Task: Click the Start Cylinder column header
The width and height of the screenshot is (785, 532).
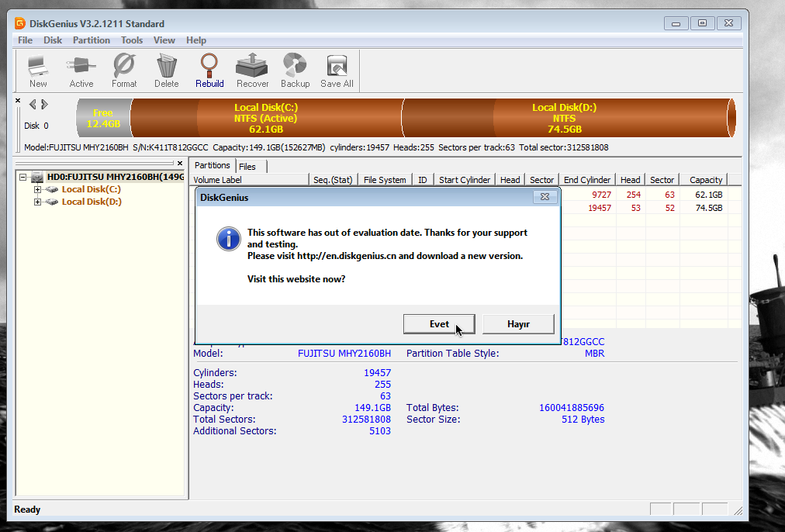Action: click(465, 180)
